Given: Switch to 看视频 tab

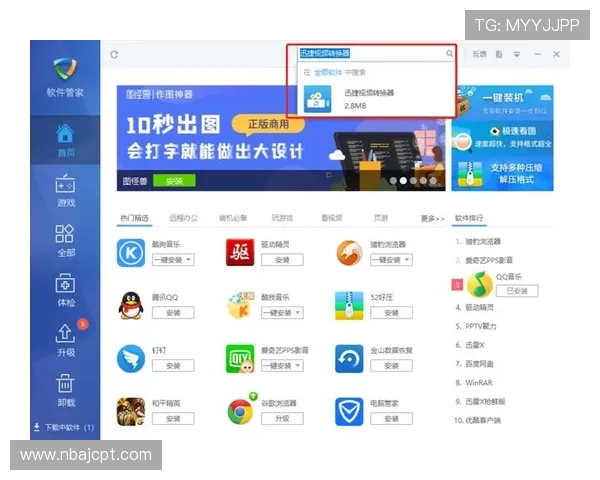Looking at the screenshot, I should point(332,218).
